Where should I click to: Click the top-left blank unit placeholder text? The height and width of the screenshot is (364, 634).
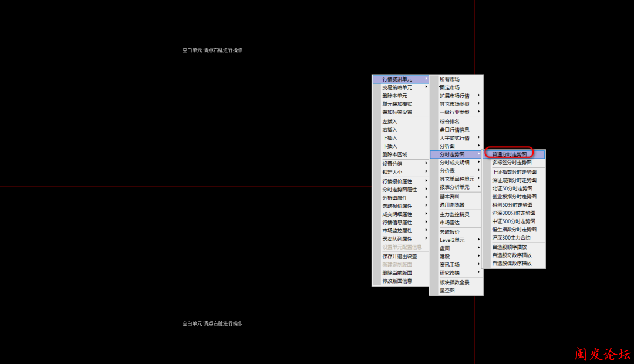pyautogui.click(x=212, y=50)
